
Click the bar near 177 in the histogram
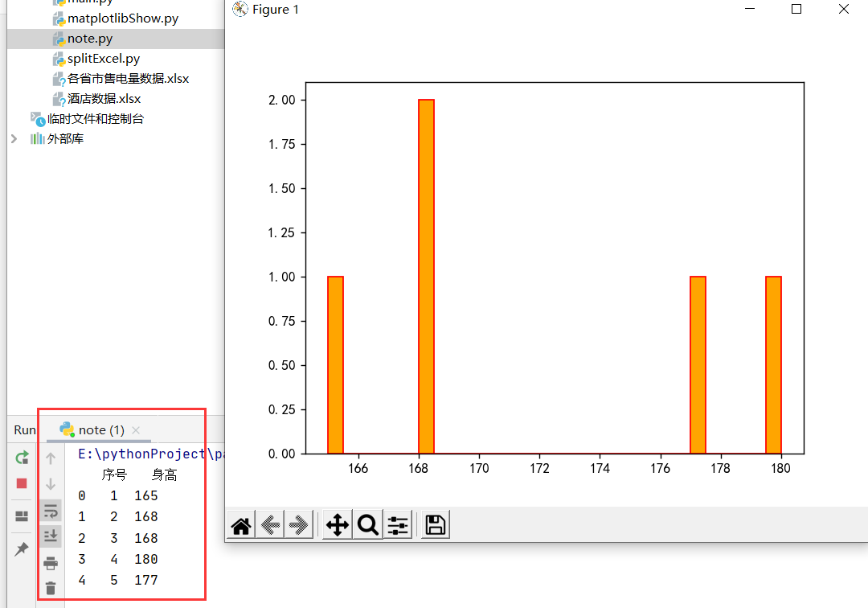(x=698, y=365)
